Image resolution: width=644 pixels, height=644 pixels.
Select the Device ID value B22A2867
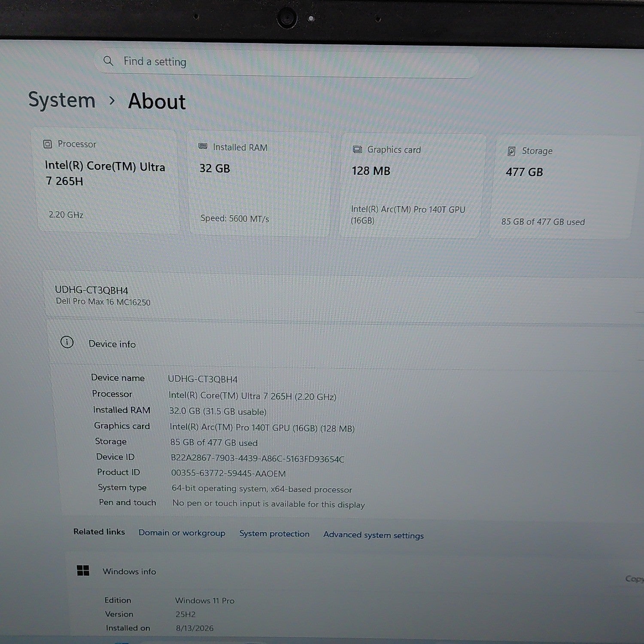[258, 459]
